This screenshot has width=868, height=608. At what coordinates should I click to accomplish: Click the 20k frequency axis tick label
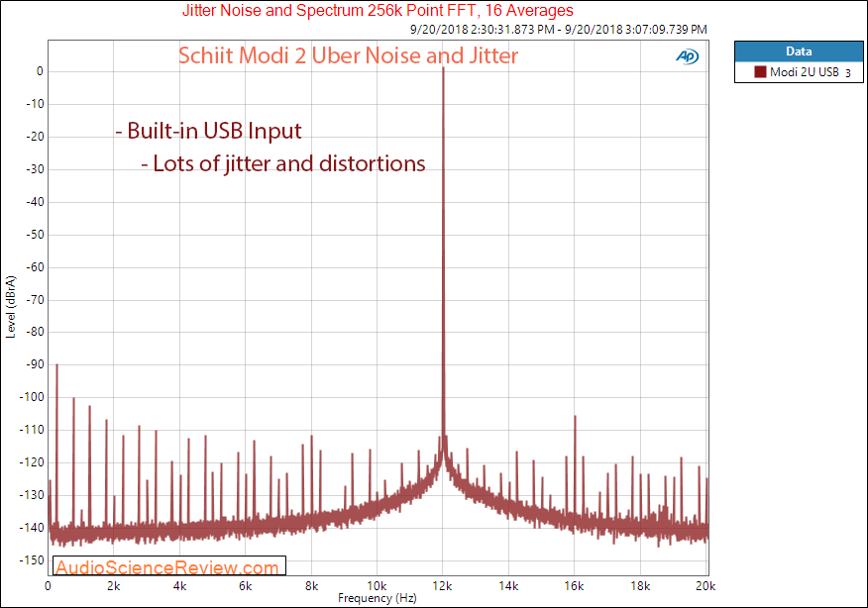[705, 586]
